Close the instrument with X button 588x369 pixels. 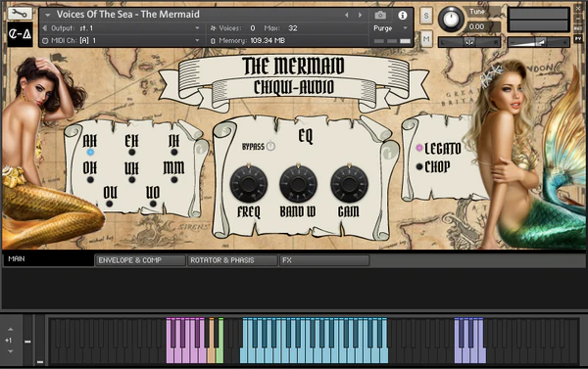(x=578, y=8)
